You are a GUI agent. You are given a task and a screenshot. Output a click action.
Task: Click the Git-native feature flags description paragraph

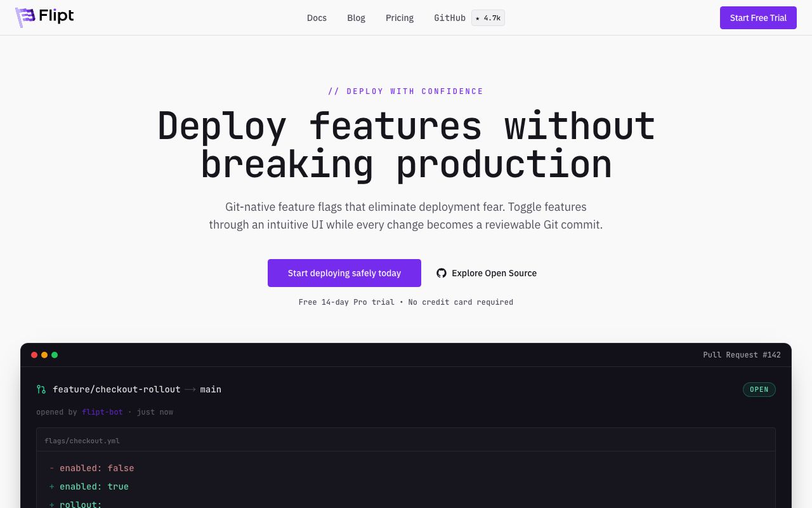[406, 216]
